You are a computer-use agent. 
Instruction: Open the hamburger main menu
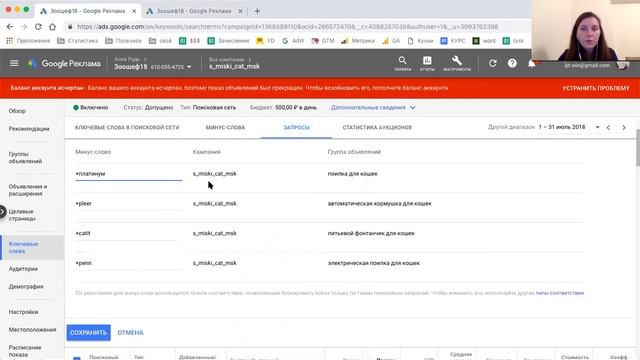coord(14,63)
